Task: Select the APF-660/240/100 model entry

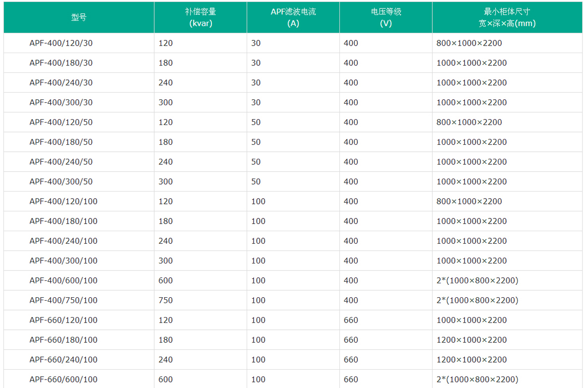Action: click(x=64, y=360)
